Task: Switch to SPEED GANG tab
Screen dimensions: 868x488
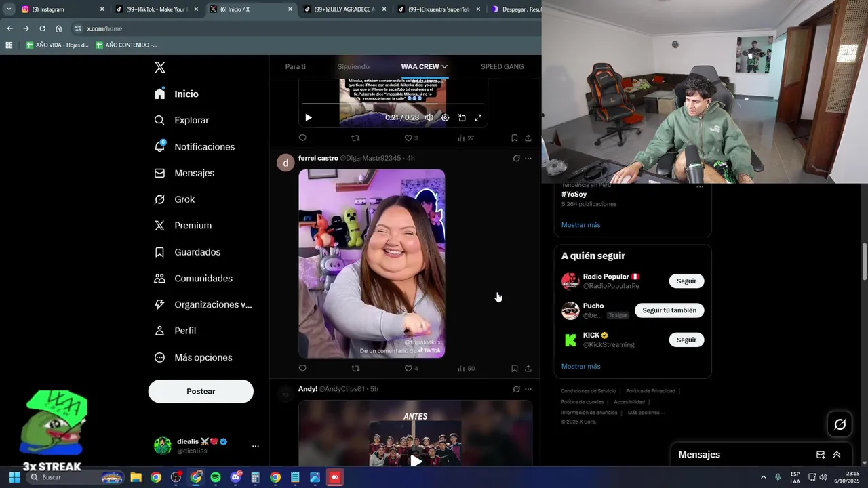Action: 502,66
